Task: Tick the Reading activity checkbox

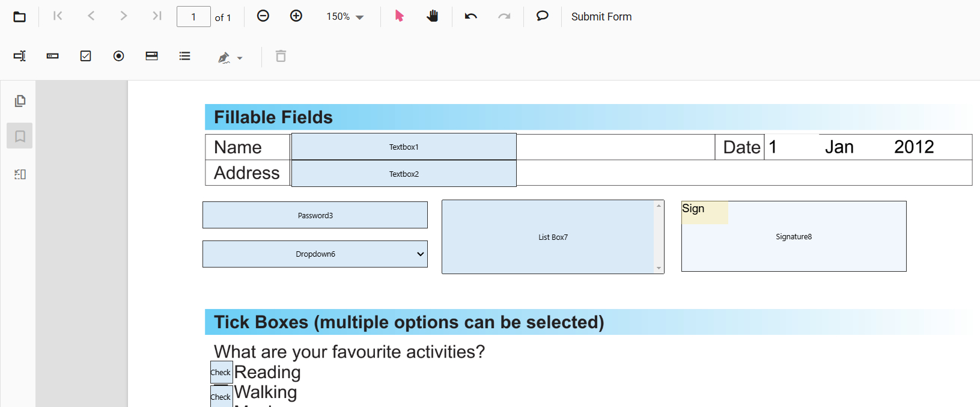Action: (221, 372)
